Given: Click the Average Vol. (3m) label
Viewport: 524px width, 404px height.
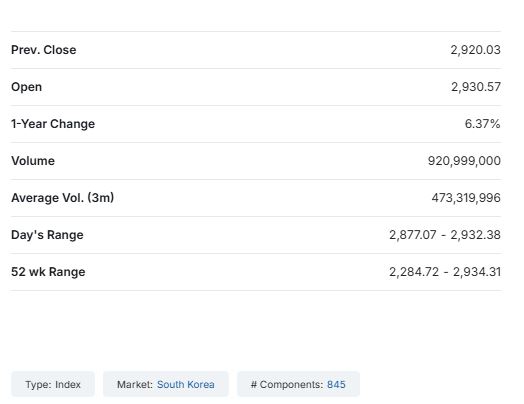Looking at the screenshot, I should [62, 198].
